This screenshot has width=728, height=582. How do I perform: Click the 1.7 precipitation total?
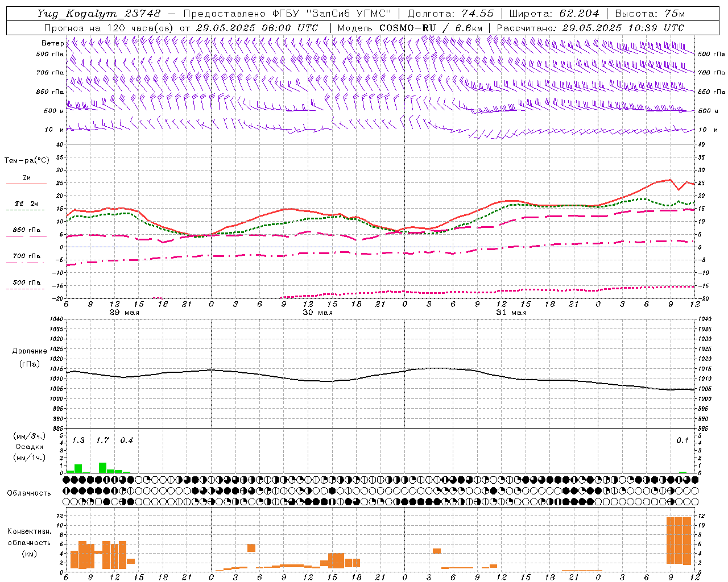point(102,440)
